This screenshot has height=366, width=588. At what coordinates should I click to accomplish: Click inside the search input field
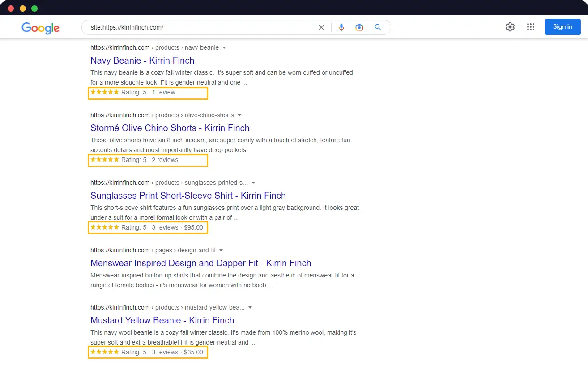pyautogui.click(x=201, y=27)
